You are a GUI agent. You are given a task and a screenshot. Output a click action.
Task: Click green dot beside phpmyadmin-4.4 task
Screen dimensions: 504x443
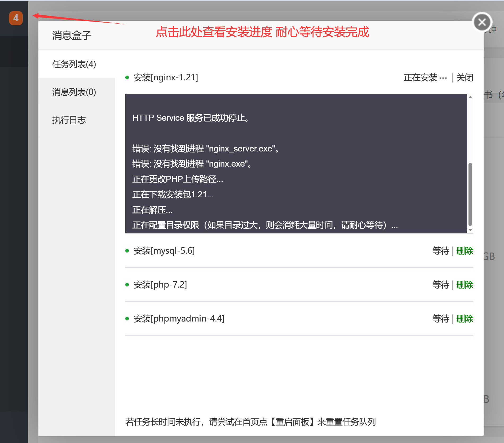point(127,319)
